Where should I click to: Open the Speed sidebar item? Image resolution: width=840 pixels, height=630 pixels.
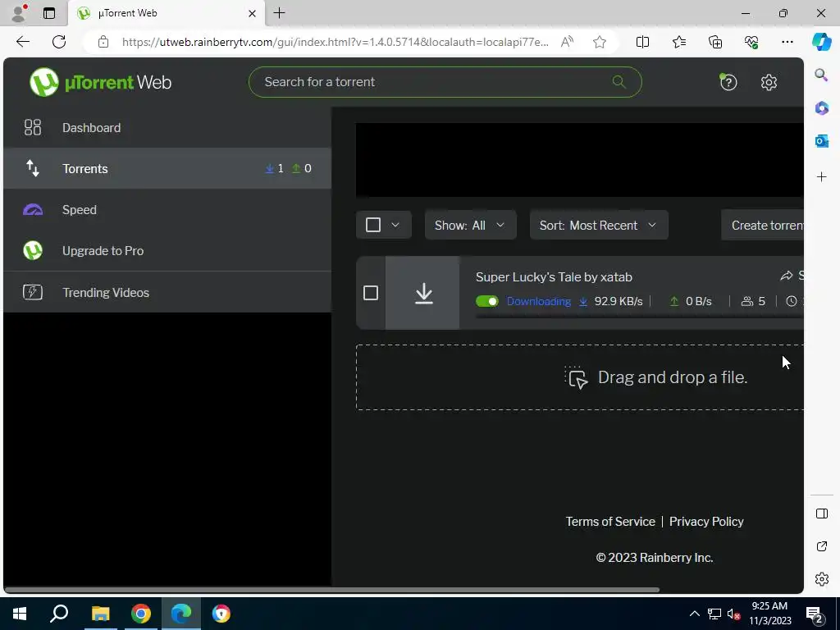(167, 209)
